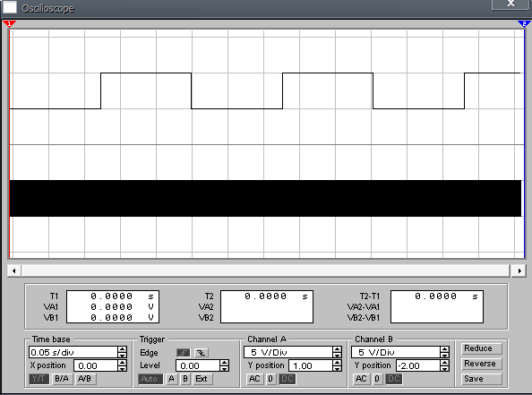Click the T2-T1 readout box
The height and width of the screenshot is (395, 532).
coord(437,306)
